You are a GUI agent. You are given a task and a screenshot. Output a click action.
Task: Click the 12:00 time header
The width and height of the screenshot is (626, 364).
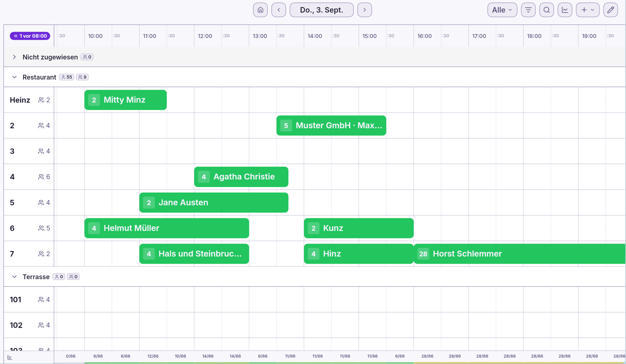[x=205, y=36]
